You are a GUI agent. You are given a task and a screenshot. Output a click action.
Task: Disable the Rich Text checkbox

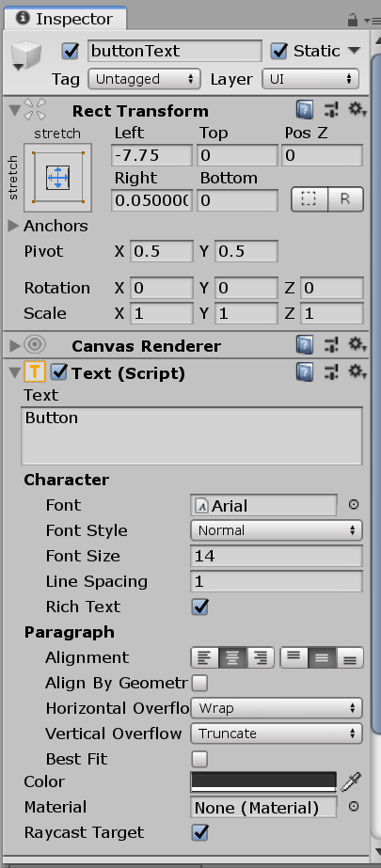pos(200,607)
